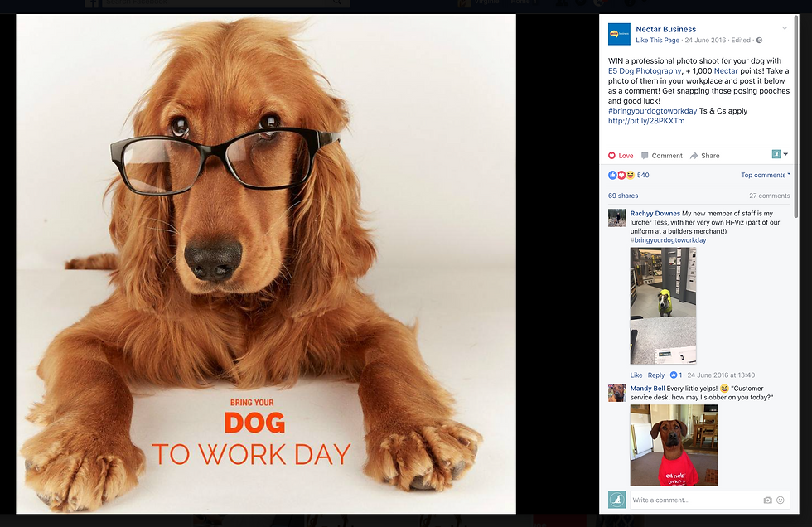Viewport: 812px width, 527px height.
Task: Open the E5 Dog Photography link
Action: (x=645, y=71)
